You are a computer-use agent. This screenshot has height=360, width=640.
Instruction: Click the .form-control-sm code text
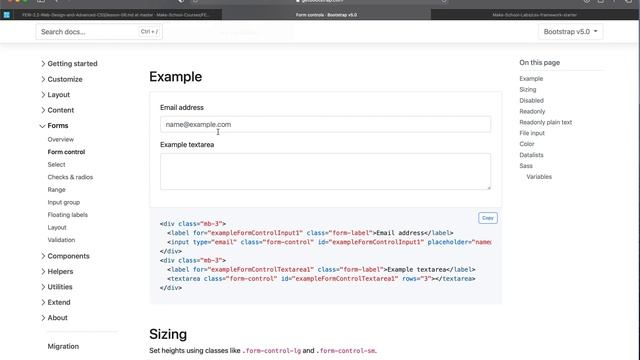346,351
